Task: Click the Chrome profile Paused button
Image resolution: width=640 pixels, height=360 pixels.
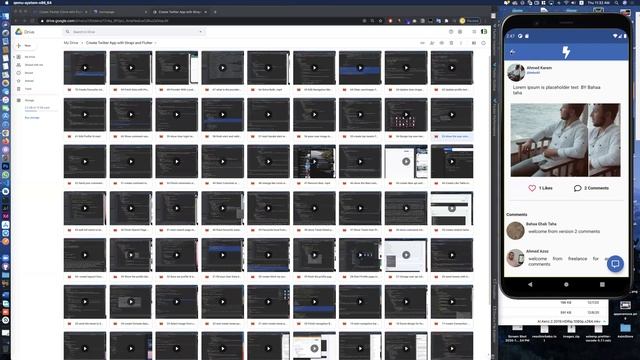Action: point(470,20)
